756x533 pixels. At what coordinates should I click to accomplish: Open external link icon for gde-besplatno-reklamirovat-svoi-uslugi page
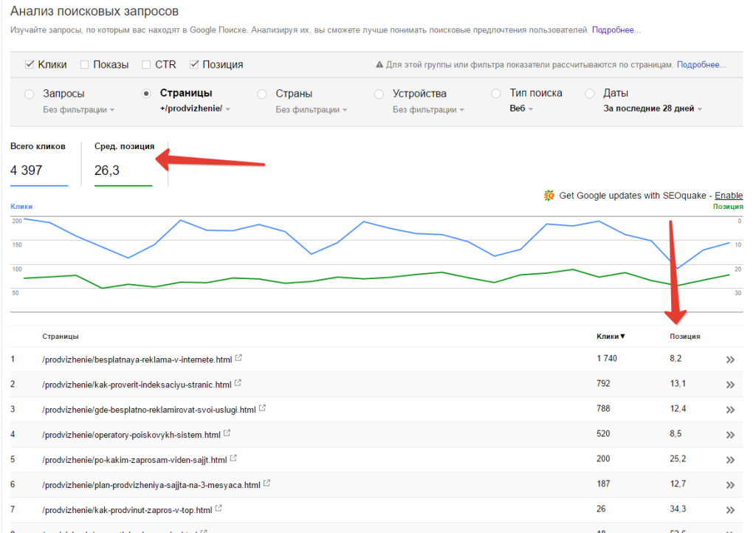pyautogui.click(x=262, y=408)
